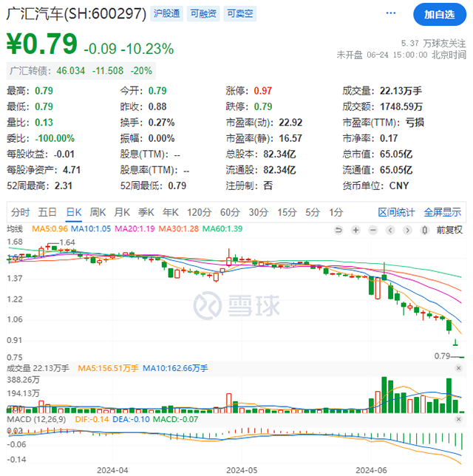Click the 可卖空 tag
Screen dimensions: 473x476
click(x=240, y=13)
